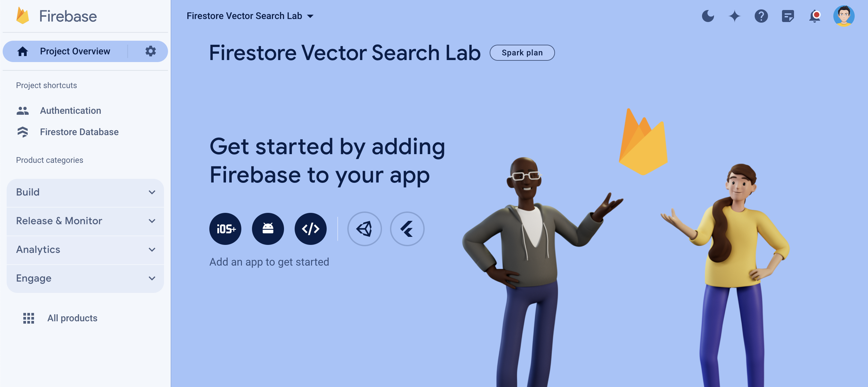
Task: Expand the Build product category
Action: tap(85, 192)
